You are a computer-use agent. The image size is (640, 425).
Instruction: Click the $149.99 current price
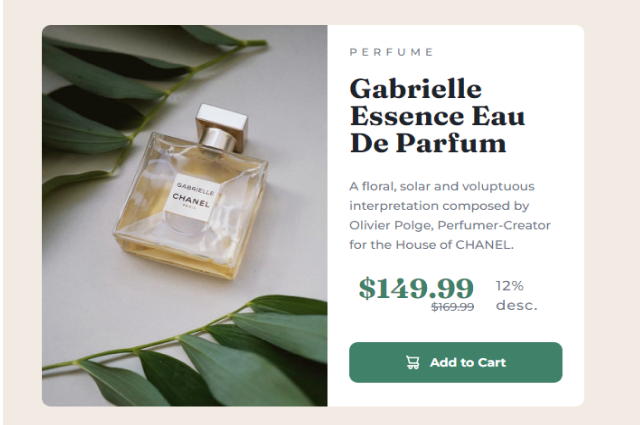tap(416, 288)
